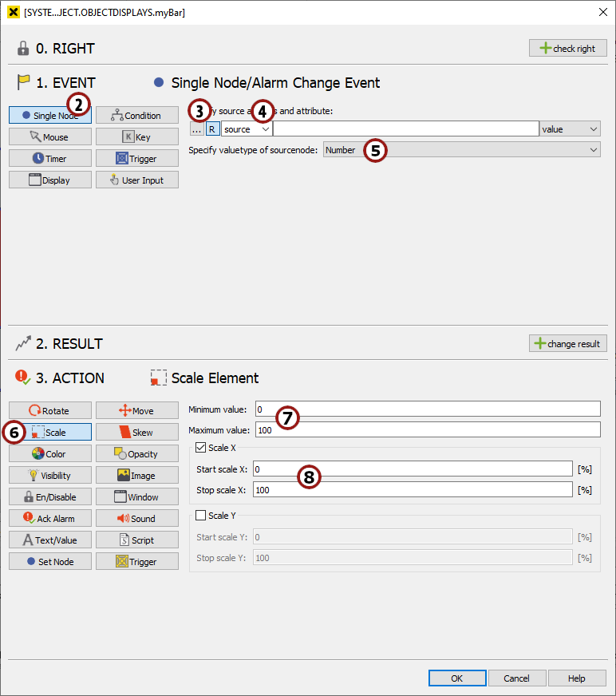Open the Opacity action
The width and height of the screenshot is (616, 696).
click(x=136, y=454)
